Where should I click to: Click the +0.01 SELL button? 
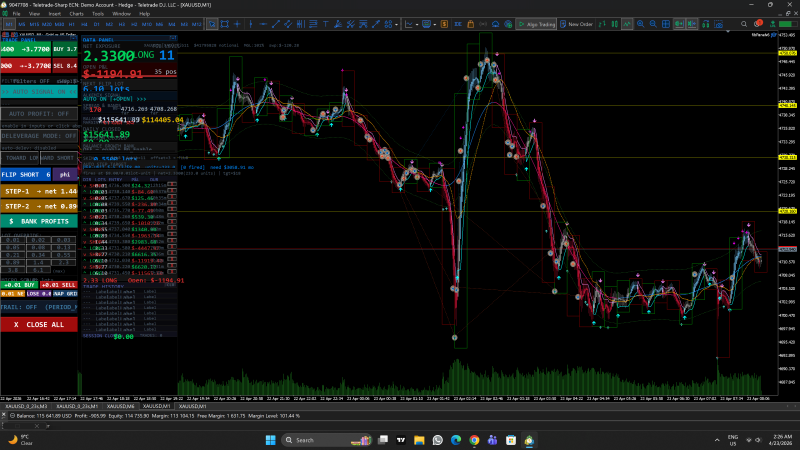[x=59, y=285]
